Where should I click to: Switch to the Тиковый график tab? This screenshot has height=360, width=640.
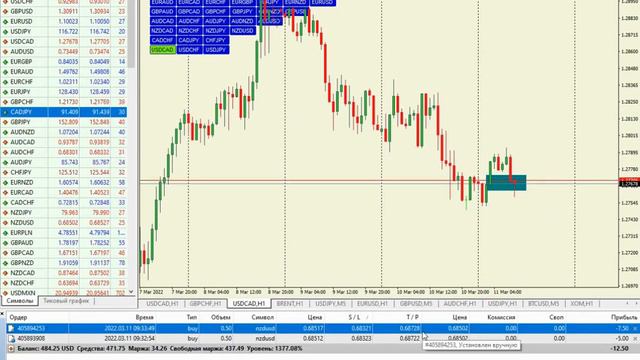coord(66,301)
